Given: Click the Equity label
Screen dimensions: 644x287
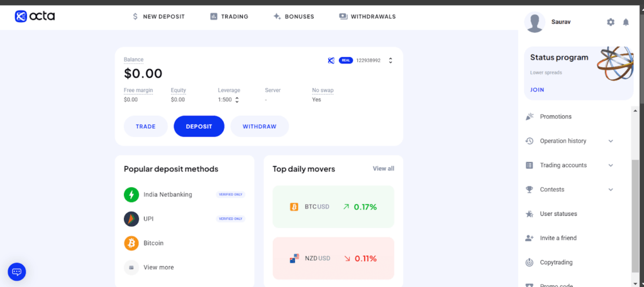Looking at the screenshot, I should pyautogui.click(x=178, y=90).
